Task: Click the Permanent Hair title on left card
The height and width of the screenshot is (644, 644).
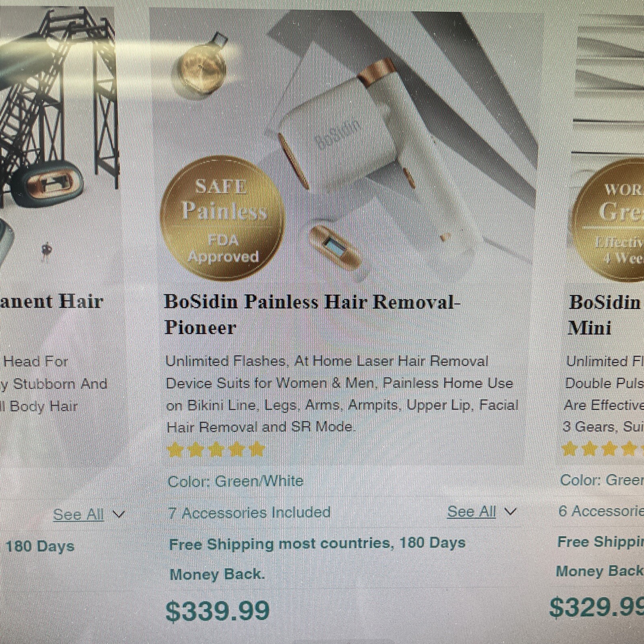Action: pyautogui.click(x=52, y=301)
